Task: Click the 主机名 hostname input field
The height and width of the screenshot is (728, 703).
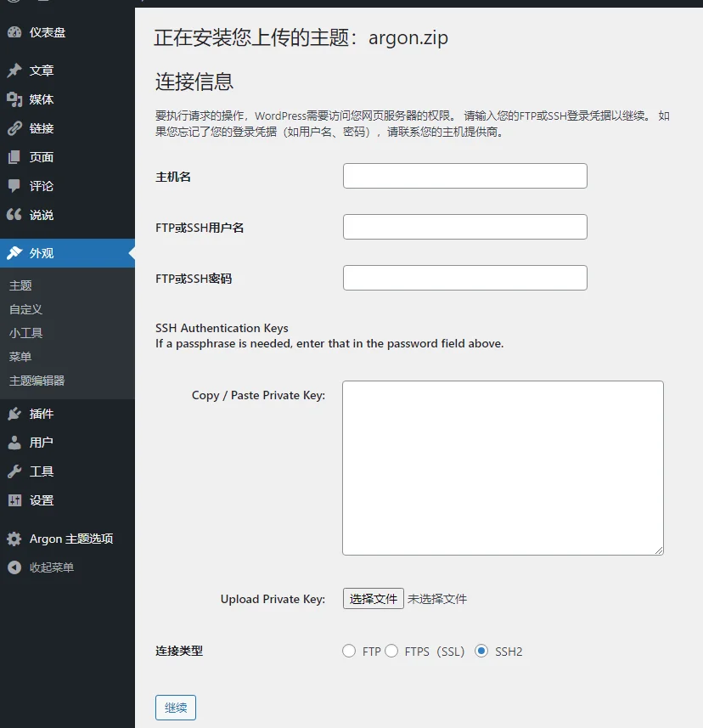Action: pos(464,176)
